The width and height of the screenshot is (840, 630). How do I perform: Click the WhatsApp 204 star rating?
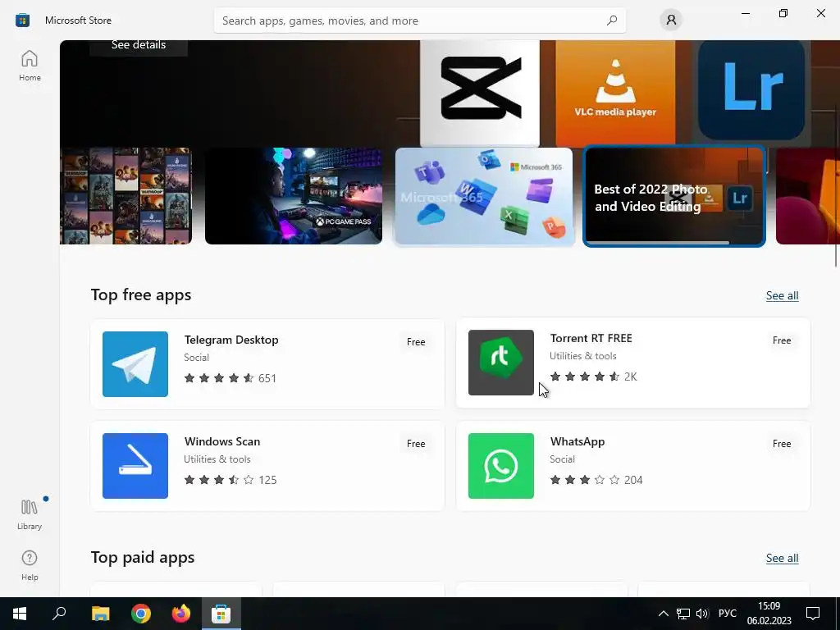596,480
